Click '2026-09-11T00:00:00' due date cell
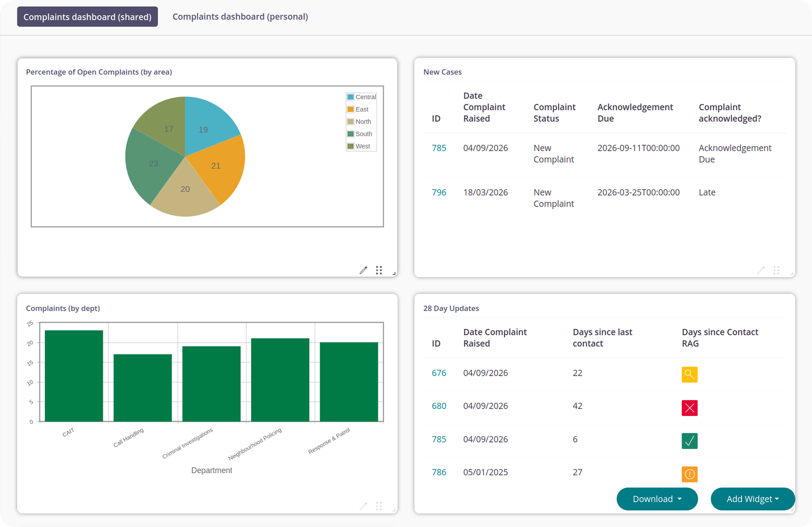 (638, 148)
